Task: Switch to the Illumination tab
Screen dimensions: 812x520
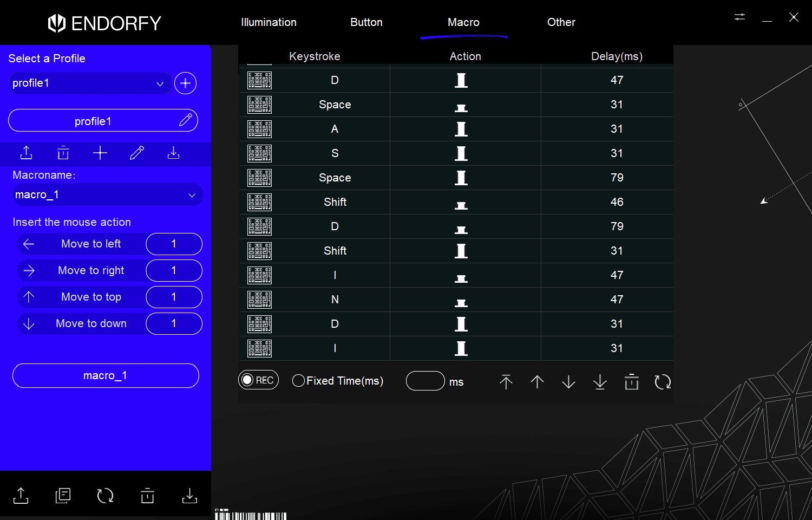Action: [269, 22]
